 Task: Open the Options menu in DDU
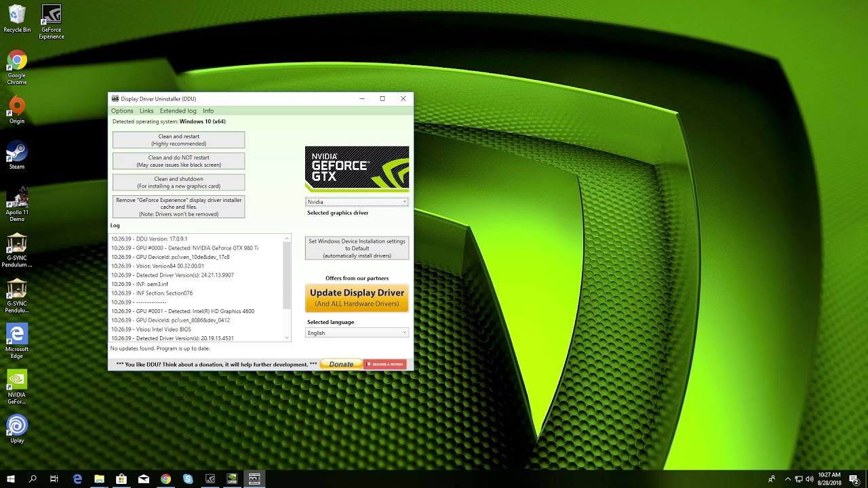122,111
